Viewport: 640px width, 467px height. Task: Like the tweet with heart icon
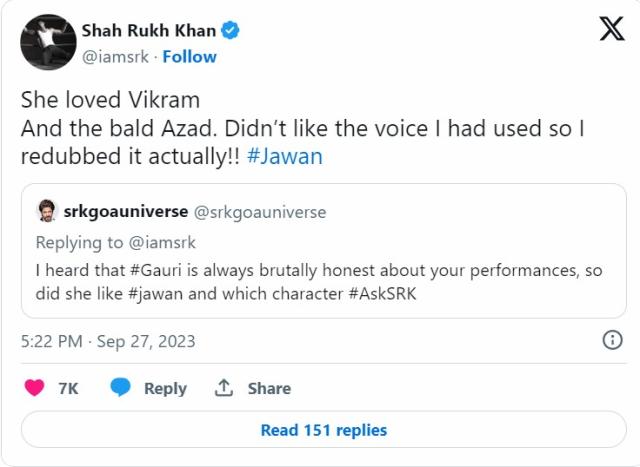34,388
